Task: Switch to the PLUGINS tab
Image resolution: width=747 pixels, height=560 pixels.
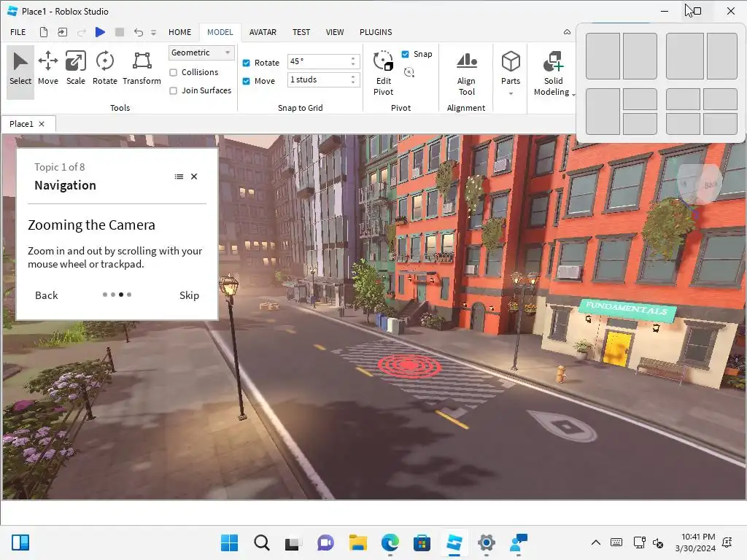Action: pos(376,32)
